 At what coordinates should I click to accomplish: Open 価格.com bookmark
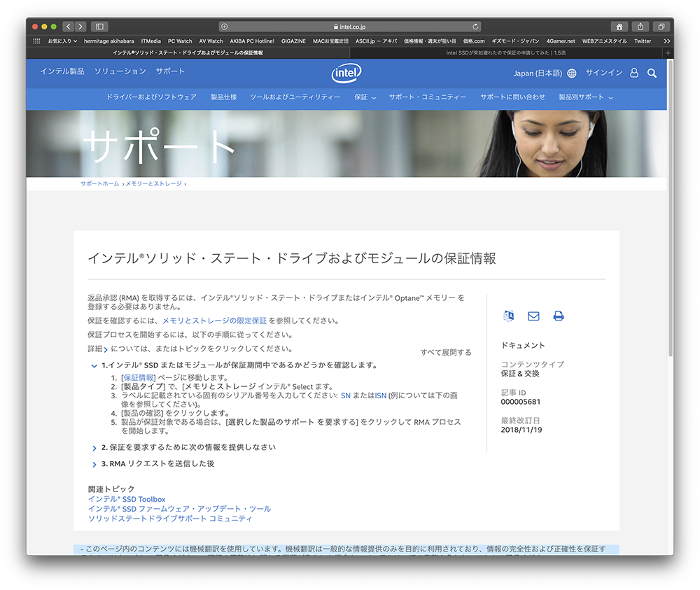tap(474, 41)
